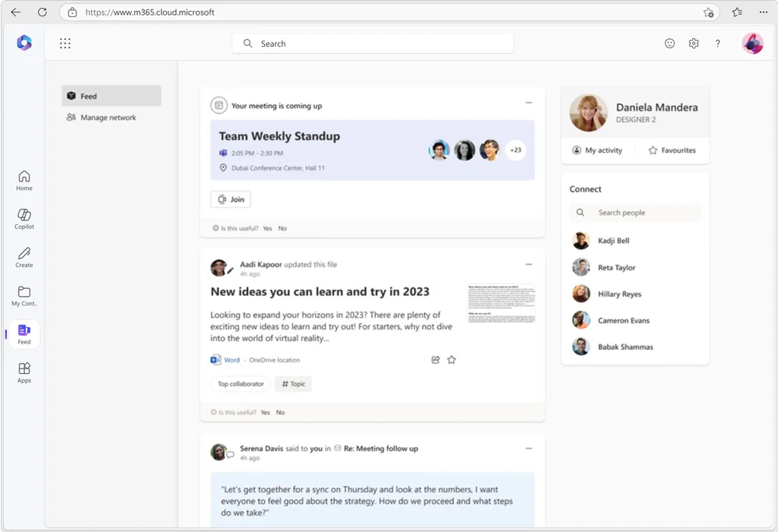Switch to the Favourites tab
This screenshot has height=532, width=778.
click(x=672, y=150)
